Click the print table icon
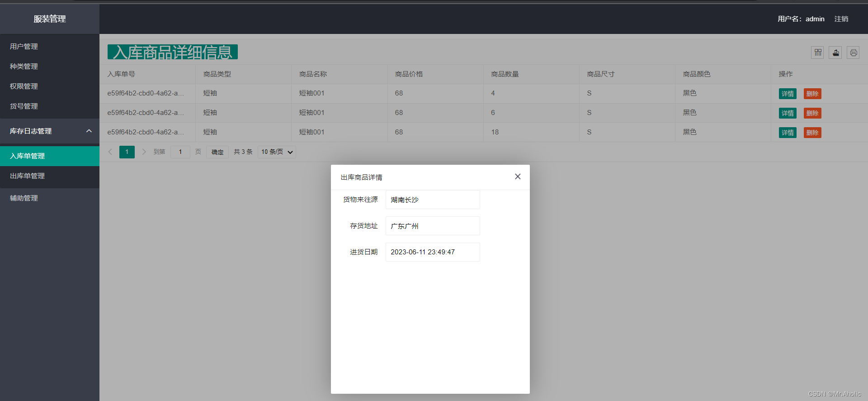Viewport: 868px width, 401px height. (853, 53)
